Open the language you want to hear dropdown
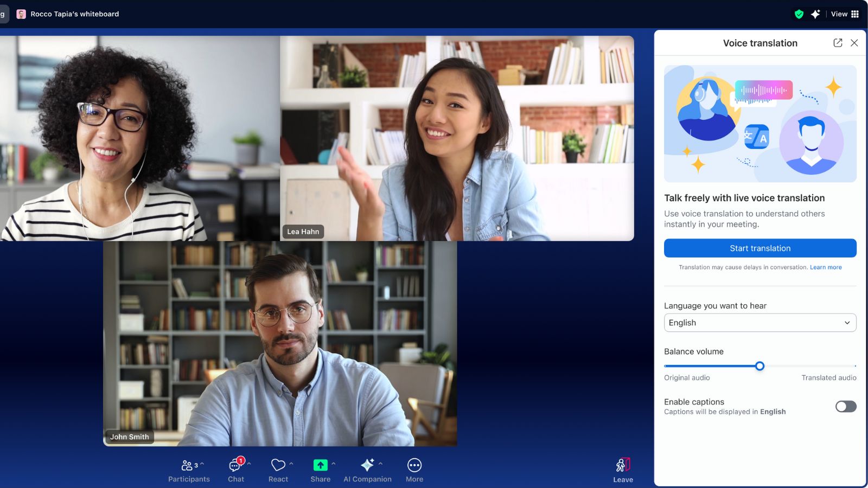 point(759,323)
